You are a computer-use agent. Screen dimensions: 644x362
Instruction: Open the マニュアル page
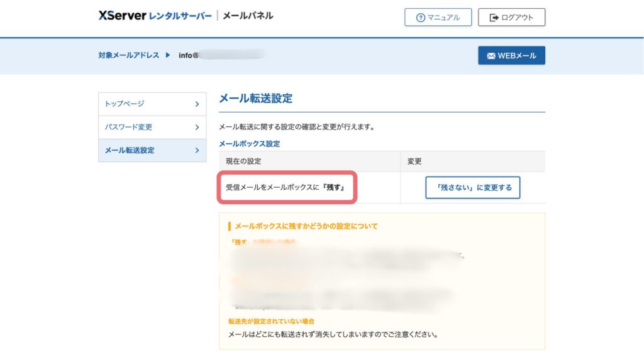tap(438, 18)
